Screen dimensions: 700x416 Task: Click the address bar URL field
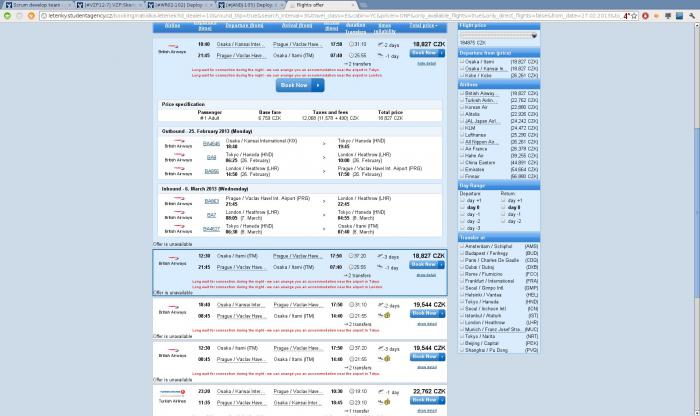[330, 16]
